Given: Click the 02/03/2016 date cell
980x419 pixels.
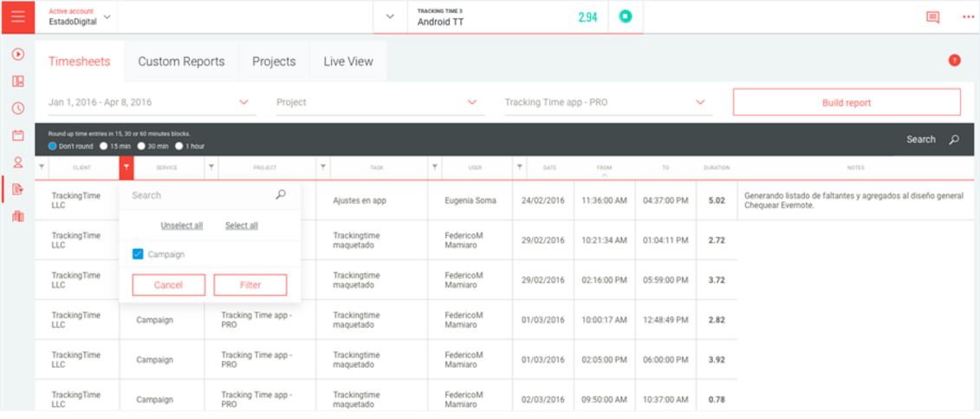Looking at the screenshot, I should click(542, 400).
